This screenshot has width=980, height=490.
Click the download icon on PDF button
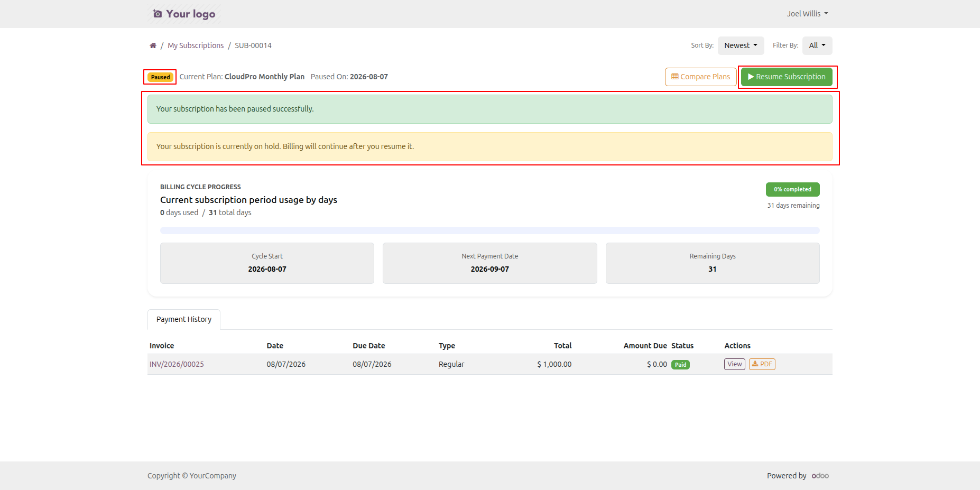[x=755, y=364]
